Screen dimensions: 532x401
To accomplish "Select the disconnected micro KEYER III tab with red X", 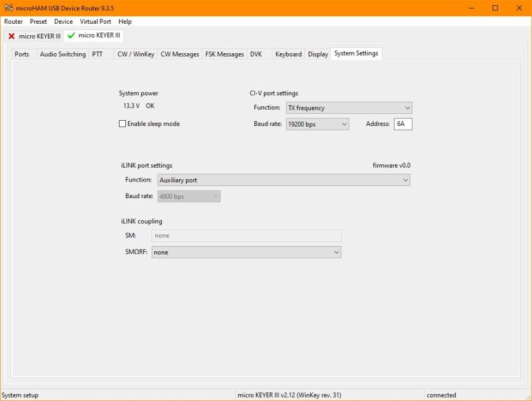I will click(34, 36).
